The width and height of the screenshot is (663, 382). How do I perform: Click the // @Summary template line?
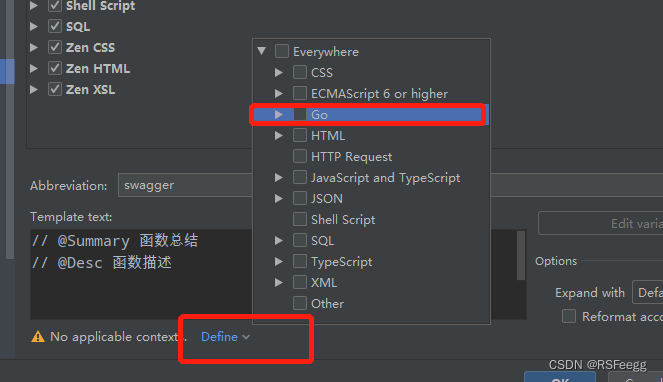pos(115,241)
